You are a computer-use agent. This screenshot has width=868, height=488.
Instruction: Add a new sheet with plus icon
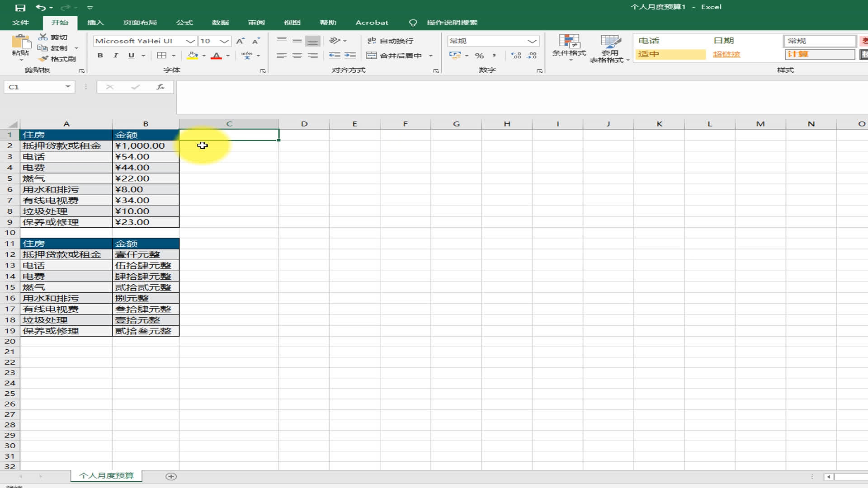click(171, 476)
